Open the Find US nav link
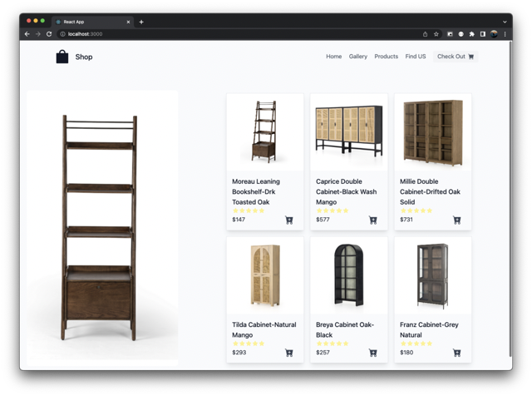This screenshot has width=532, height=396. 416,57
